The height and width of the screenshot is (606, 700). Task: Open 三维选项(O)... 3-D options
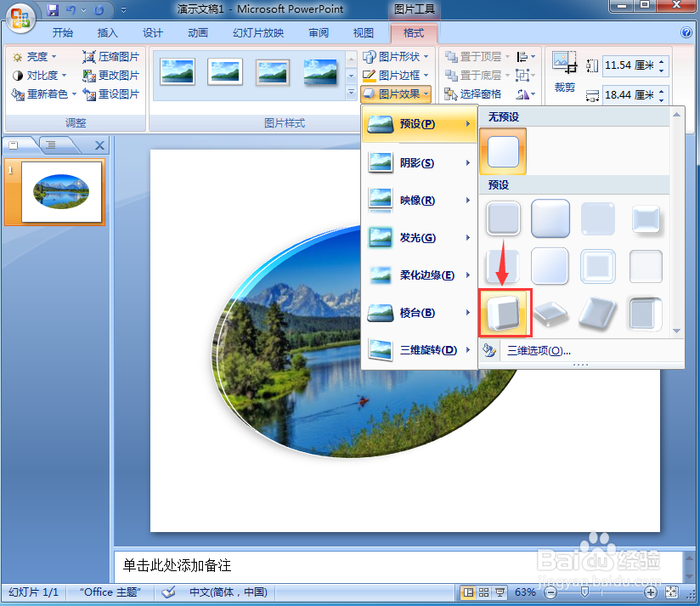click(539, 351)
